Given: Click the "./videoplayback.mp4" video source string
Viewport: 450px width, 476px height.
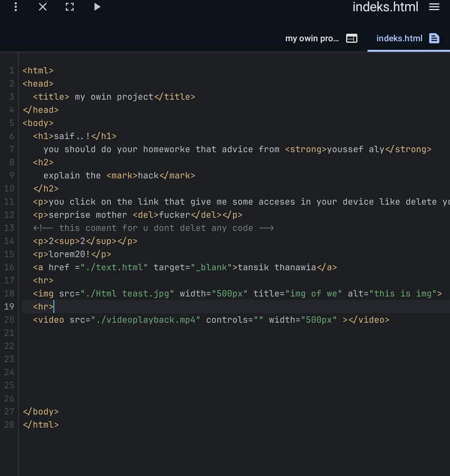Looking at the screenshot, I should [x=145, y=320].
